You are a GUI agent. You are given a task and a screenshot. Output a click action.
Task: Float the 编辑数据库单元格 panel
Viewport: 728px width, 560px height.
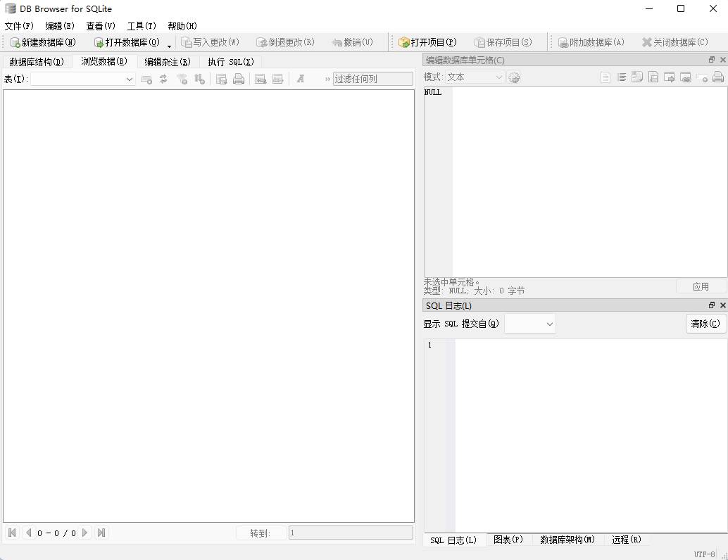tap(712, 60)
